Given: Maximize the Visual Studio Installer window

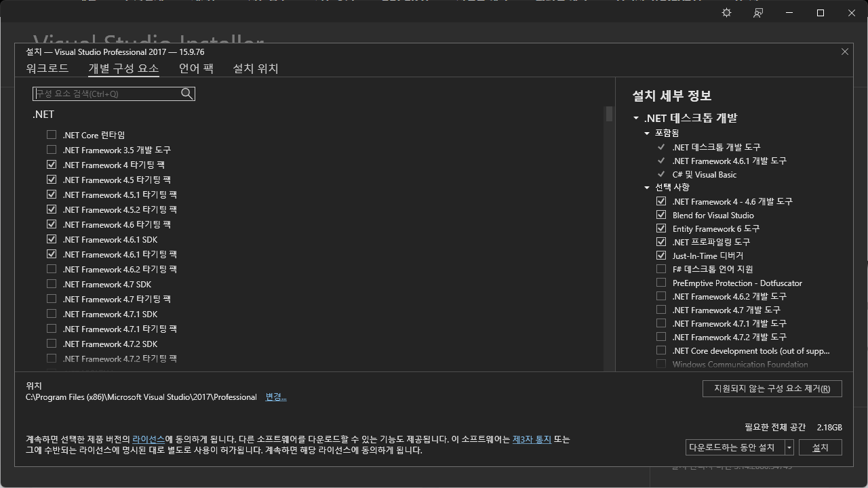Looking at the screenshot, I should point(821,13).
